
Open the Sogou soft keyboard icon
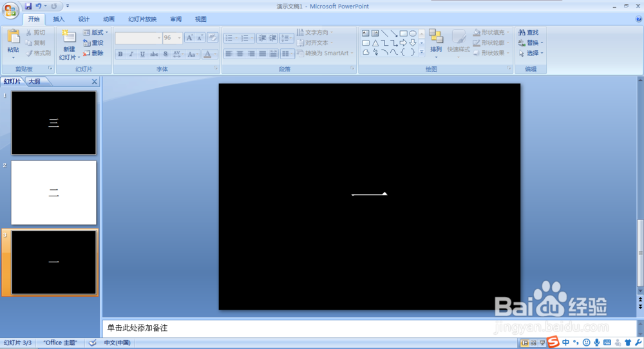pyautogui.click(x=607, y=343)
